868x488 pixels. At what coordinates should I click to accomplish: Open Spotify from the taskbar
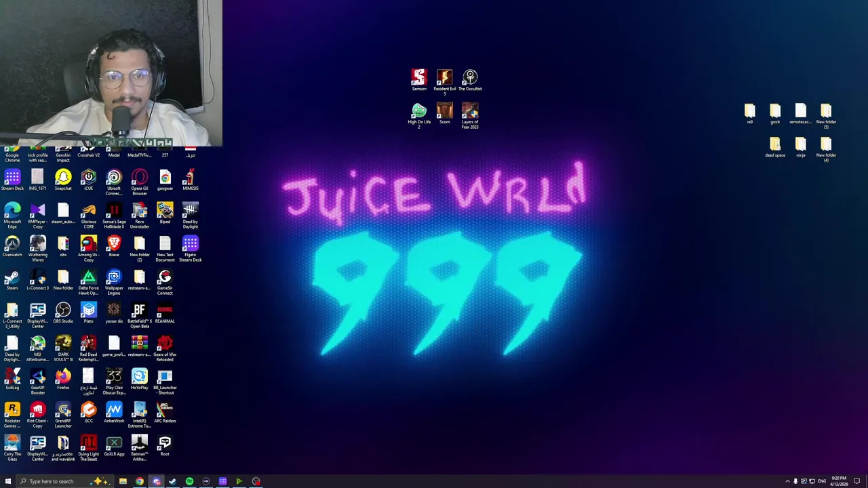coord(189,481)
